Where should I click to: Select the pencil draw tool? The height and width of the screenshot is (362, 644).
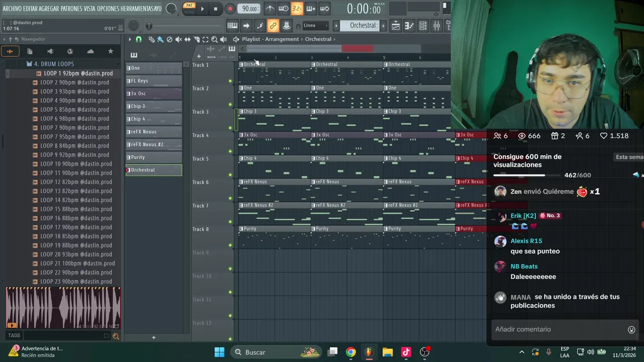(x=151, y=39)
